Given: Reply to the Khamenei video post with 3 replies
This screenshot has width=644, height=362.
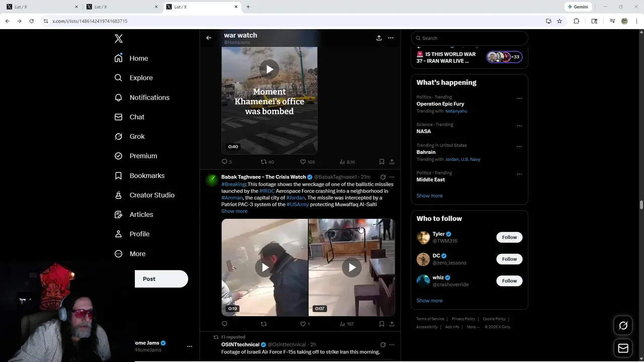Looking at the screenshot, I should [x=226, y=162].
